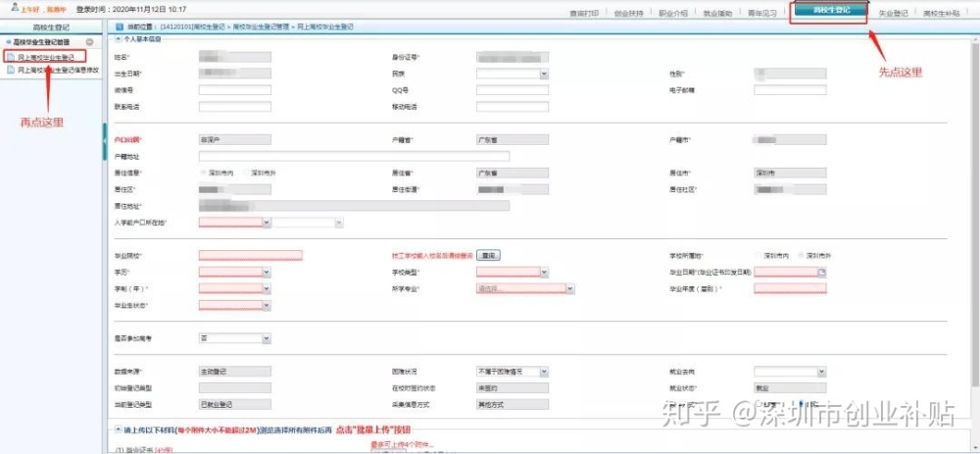Open 网上高校毕业生登记信息修改 in the sidebar

pos(58,70)
